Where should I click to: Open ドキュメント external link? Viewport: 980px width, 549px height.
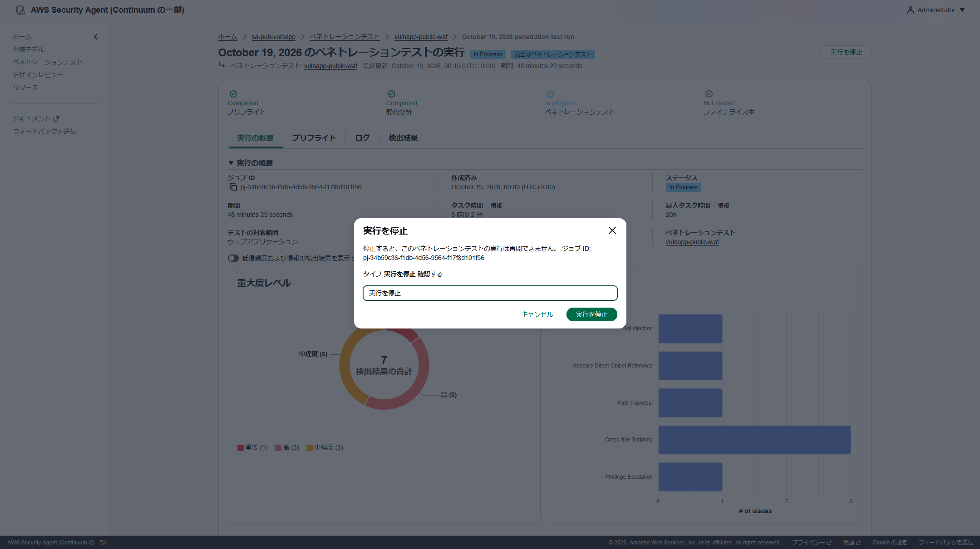click(x=36, y=119)
